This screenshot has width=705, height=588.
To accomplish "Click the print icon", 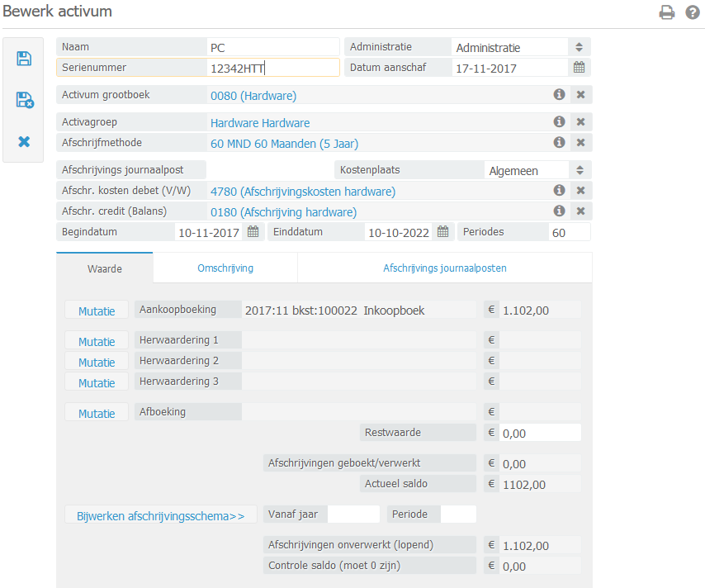I will pyautogui.click(x=666, y=12).
